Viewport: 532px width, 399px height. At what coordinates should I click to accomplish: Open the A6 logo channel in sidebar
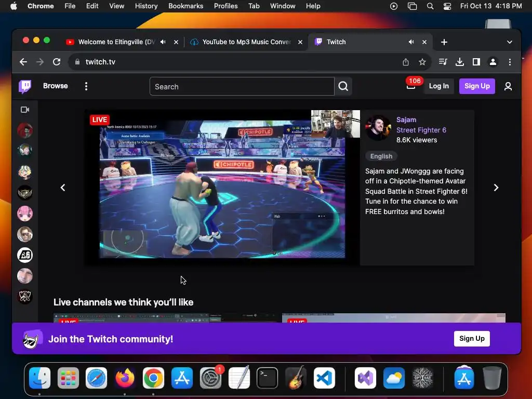(x=25, y=255)
